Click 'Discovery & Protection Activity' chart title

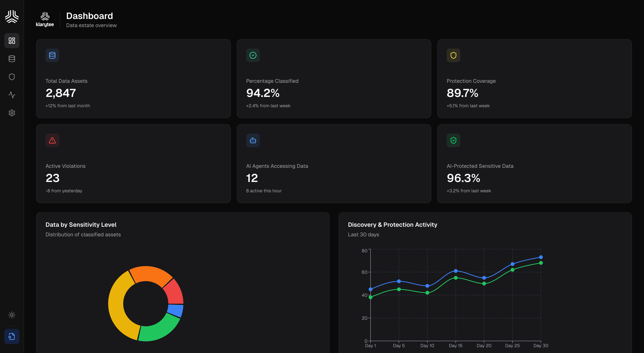click(x=393, y=225)
